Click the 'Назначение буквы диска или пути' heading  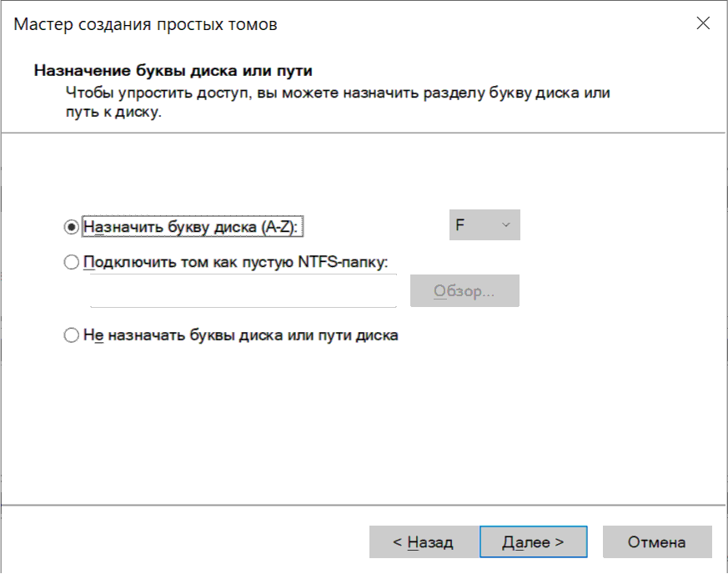click(x=173, y=71)
